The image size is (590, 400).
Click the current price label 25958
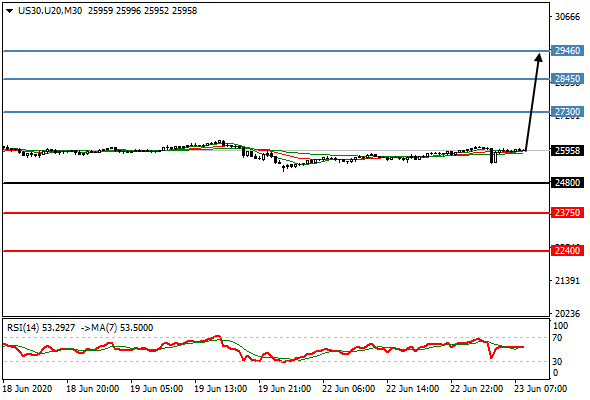[567, 151]
